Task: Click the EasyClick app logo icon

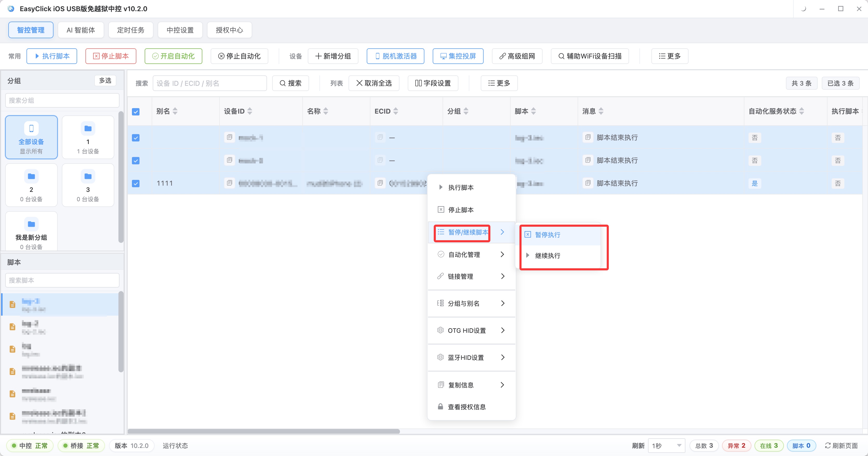Action: coord(11,9)
